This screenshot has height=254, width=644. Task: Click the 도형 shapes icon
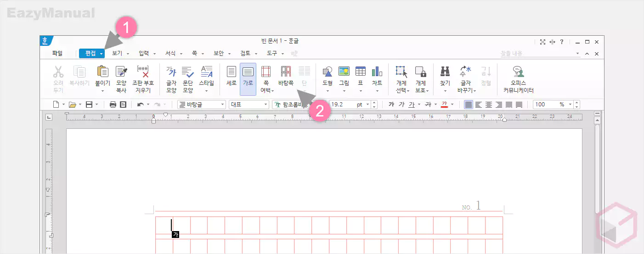328,72
